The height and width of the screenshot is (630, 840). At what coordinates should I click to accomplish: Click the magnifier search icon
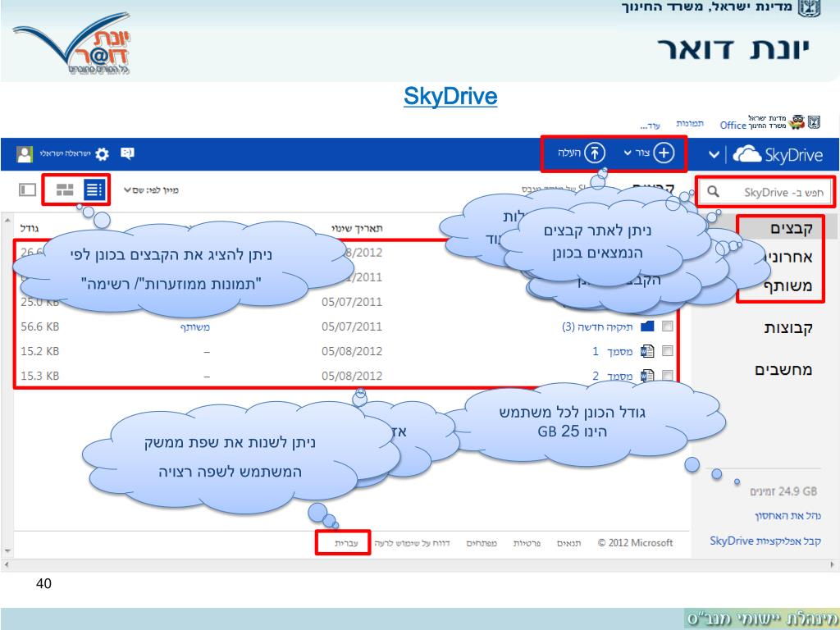click(713, 191)
